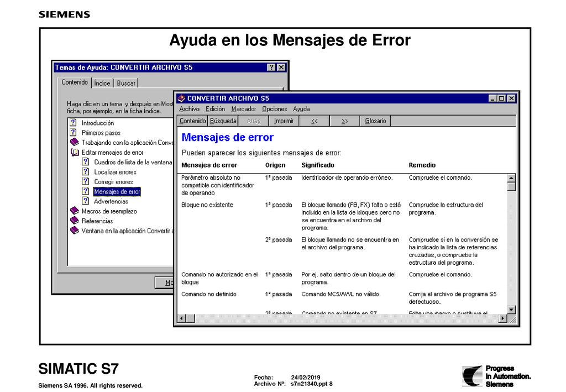Image resolution: width=566 pixels, height=392 pixels.
Task: Expand the Referencias book icon
Action: [x=75, y=220]
